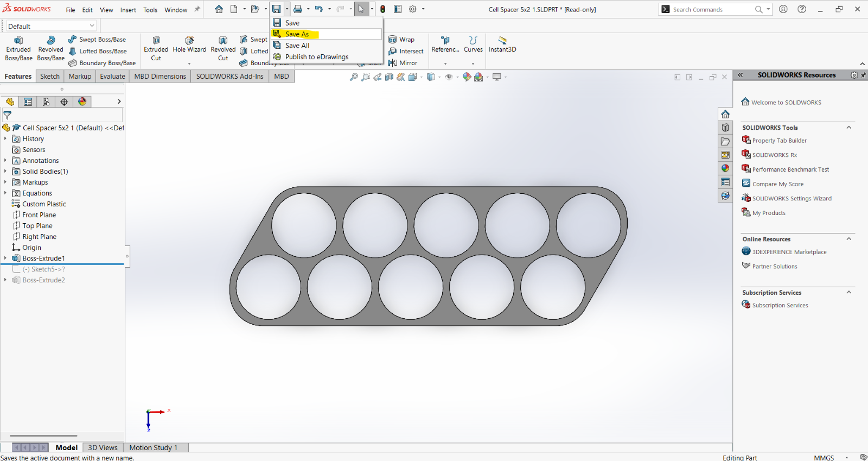Switch to the ConfigurationManager tab
This screenshot has width=868, height=461.
tap(46, 102)
